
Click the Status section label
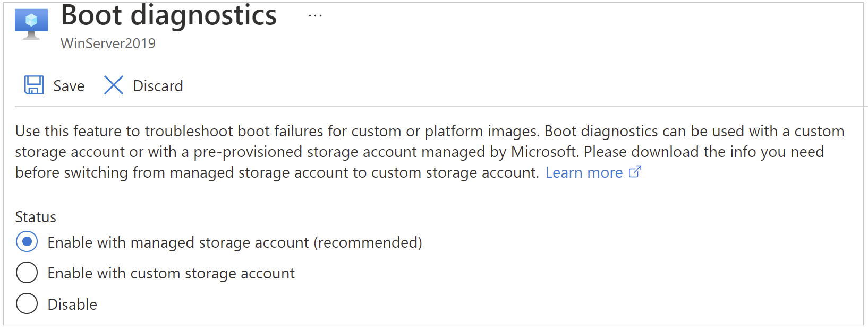point(35,216)
